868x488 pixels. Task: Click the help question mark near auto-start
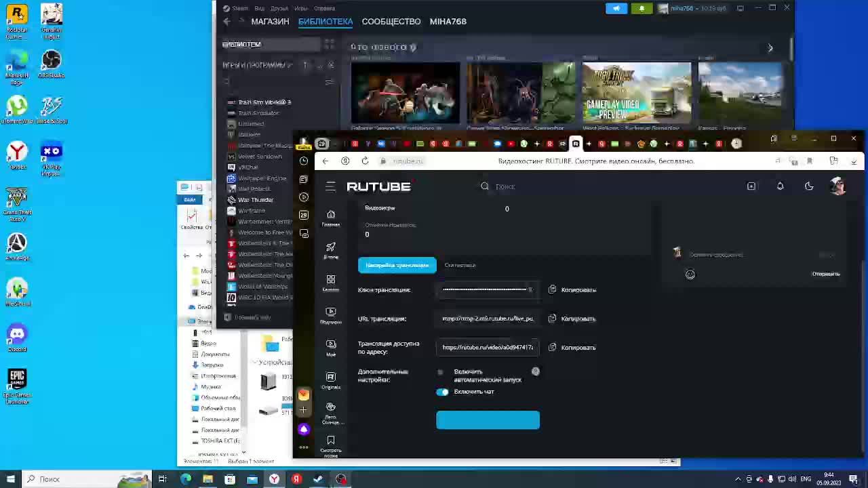[x=536, y=371]
